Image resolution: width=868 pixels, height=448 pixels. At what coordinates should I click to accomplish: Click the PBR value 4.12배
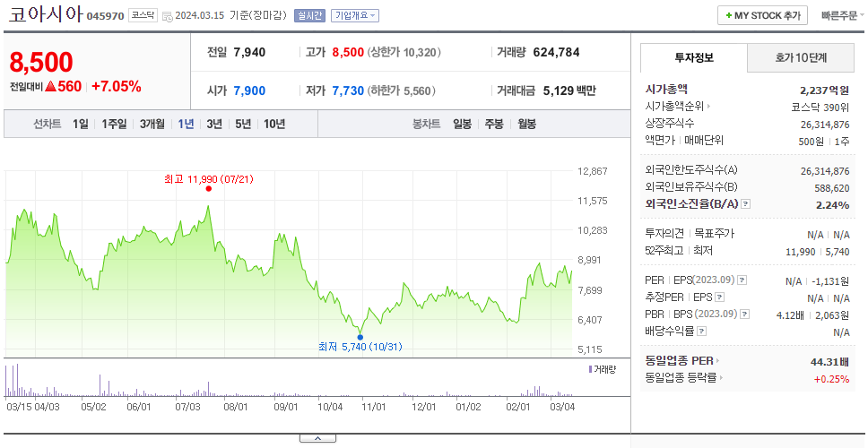(791, 315)
